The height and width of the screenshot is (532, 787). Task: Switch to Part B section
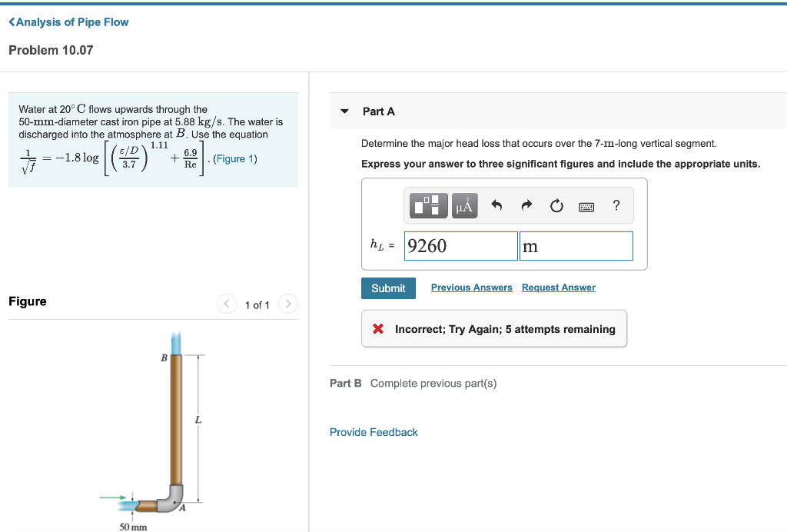click(x=345, y=383)
